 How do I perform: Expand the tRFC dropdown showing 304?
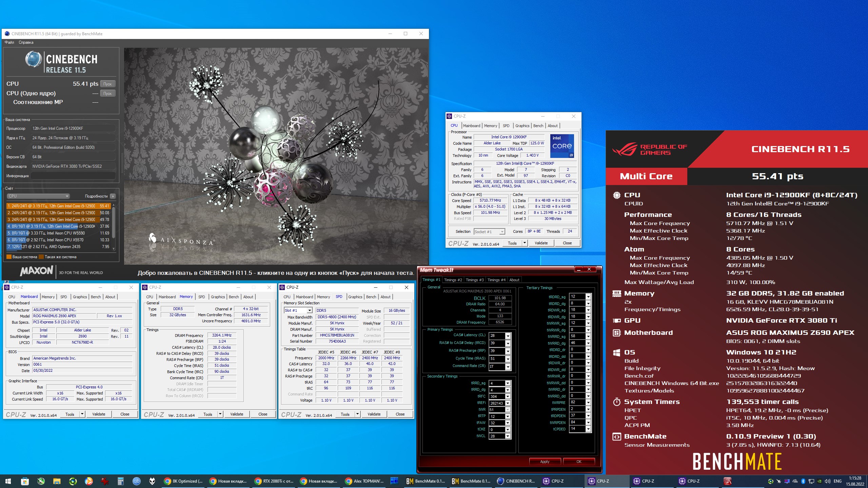point(508,396)
